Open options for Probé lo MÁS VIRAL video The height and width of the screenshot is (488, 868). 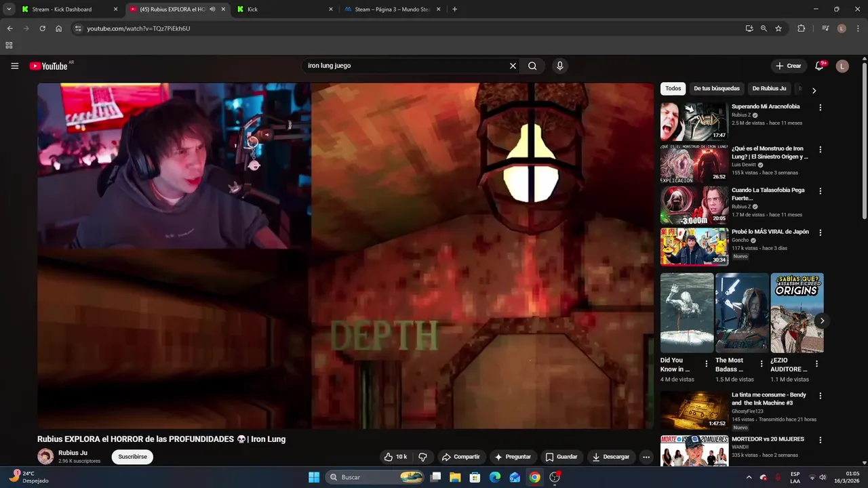(x=821, y=232)
